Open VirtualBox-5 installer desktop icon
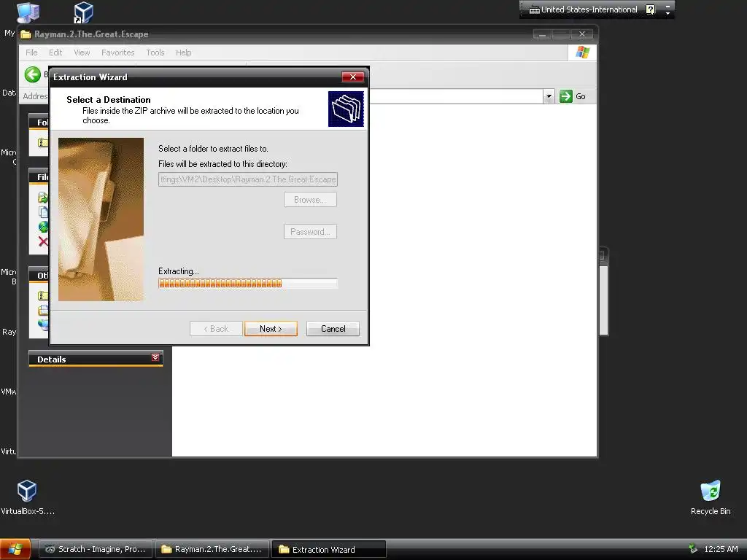Screen dimensions: 747x560 [x=27, y=497]
